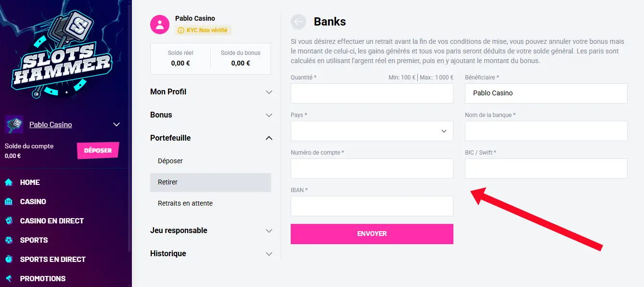Viewport: 644px width, 287px height.
Task: Click the Casino en Direct cards icon
Action: 9,221
